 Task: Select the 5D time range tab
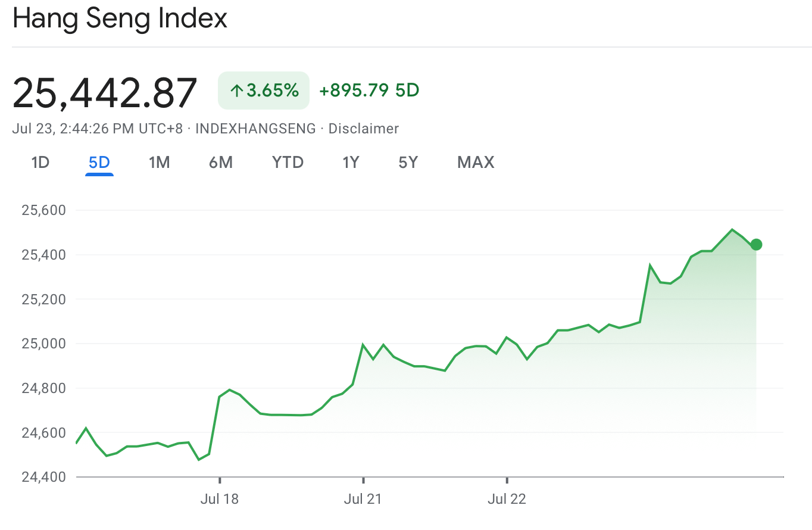tap(99, 162)
